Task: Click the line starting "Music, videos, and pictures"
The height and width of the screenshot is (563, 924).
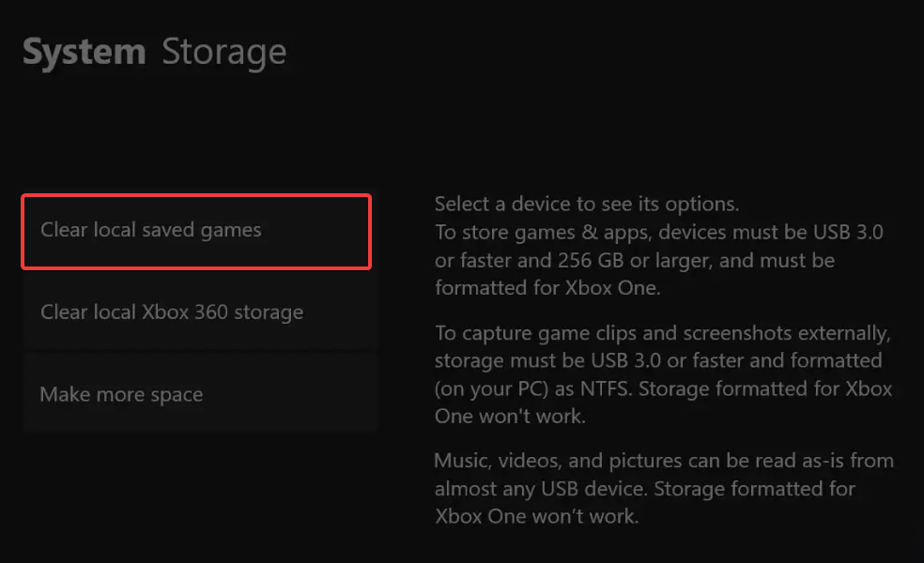Action: click(x=663, y=461)
